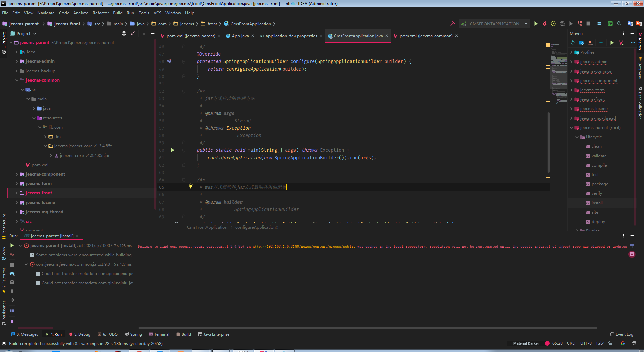Pin the Run tab with the pushpin icon

12,322
